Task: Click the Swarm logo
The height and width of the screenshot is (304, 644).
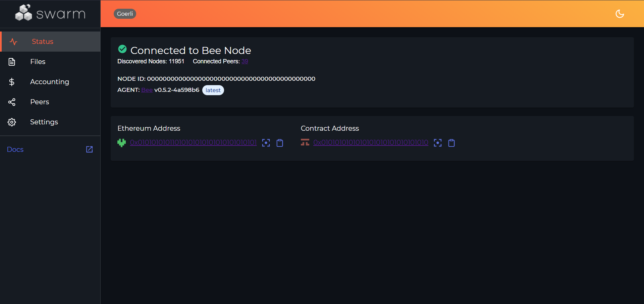Action: coord(50,13)
